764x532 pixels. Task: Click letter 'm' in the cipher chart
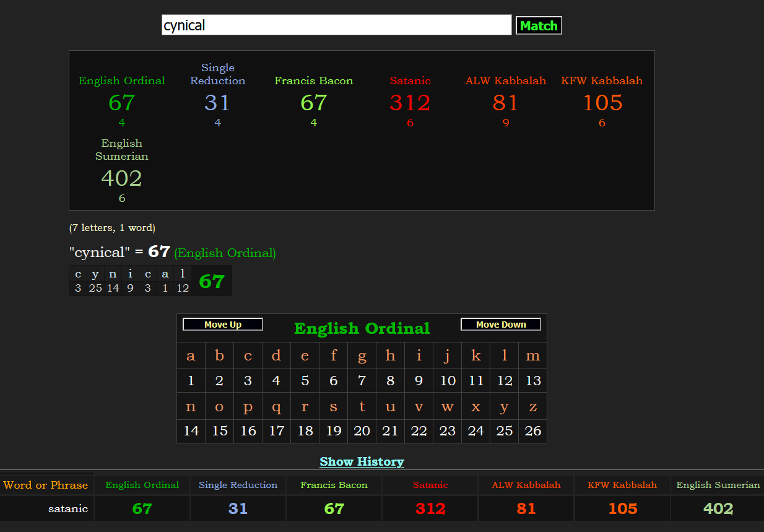pyautogui.click(x=532, y=355)
